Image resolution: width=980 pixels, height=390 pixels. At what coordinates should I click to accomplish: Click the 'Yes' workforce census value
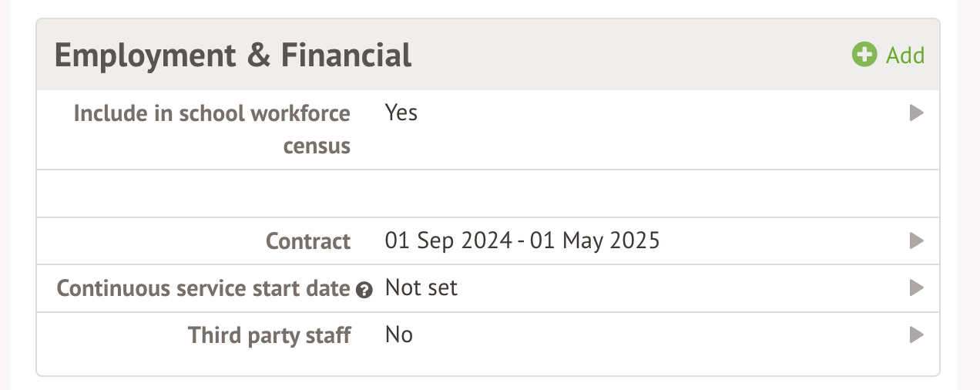401,113
